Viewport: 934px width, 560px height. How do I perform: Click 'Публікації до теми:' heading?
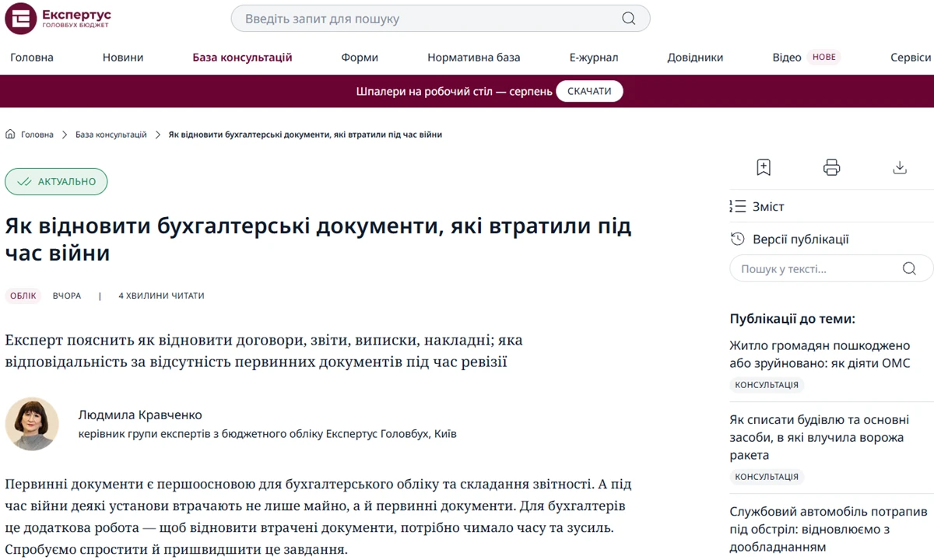coord(792,318)
